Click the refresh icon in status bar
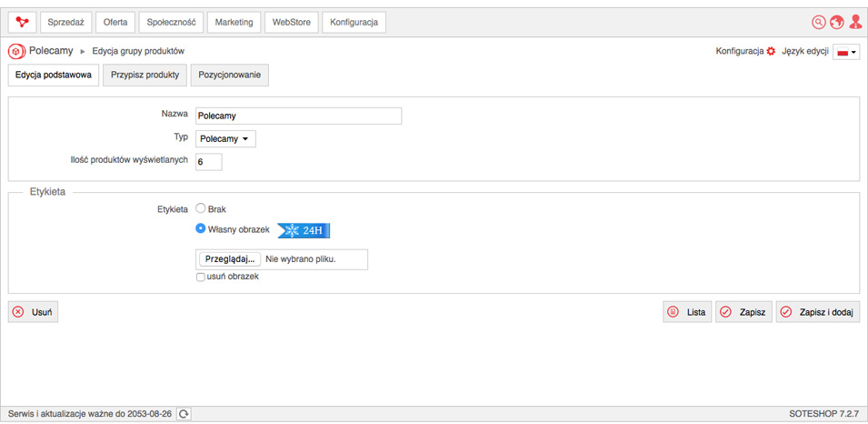The image size is (868, 424). pyautogui.click(x=184, y=414)
